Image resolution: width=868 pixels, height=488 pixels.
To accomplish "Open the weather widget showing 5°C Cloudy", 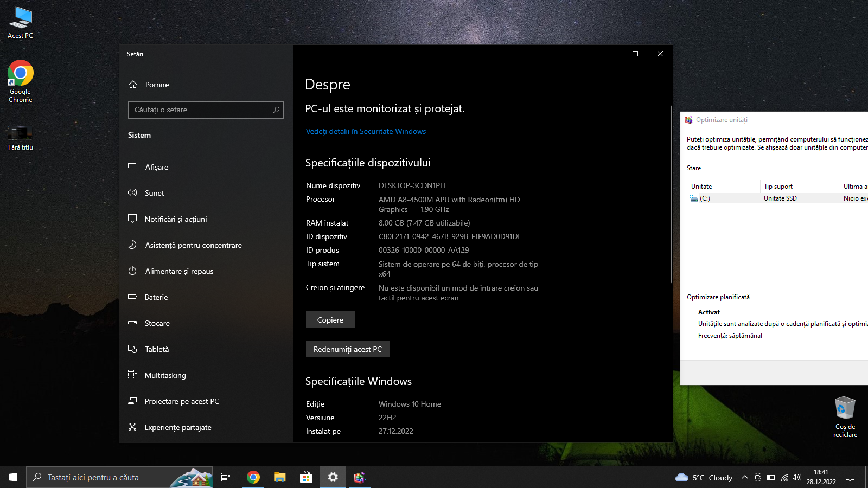I will (704, 478).
